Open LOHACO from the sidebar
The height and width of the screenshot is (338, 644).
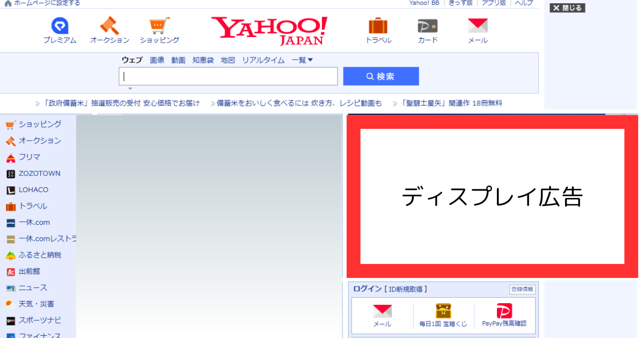click(x=27, y=190)
